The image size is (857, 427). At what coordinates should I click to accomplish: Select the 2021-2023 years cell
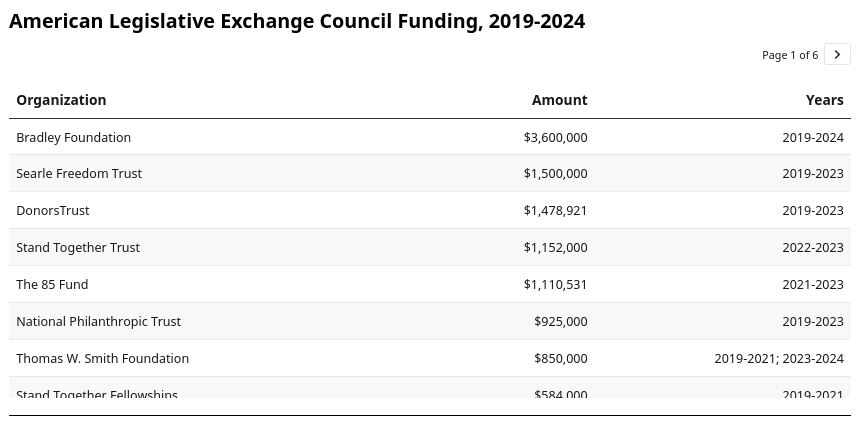coord(813,284)
